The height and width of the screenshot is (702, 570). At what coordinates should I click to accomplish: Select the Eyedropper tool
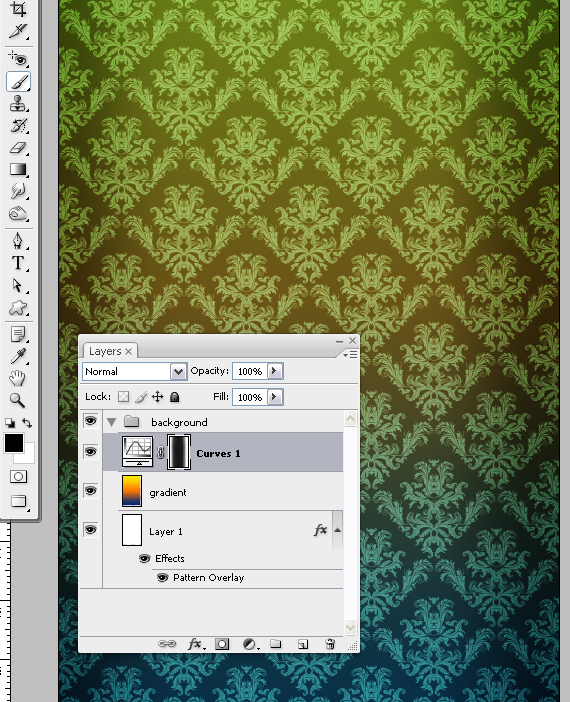pos(18,357)
